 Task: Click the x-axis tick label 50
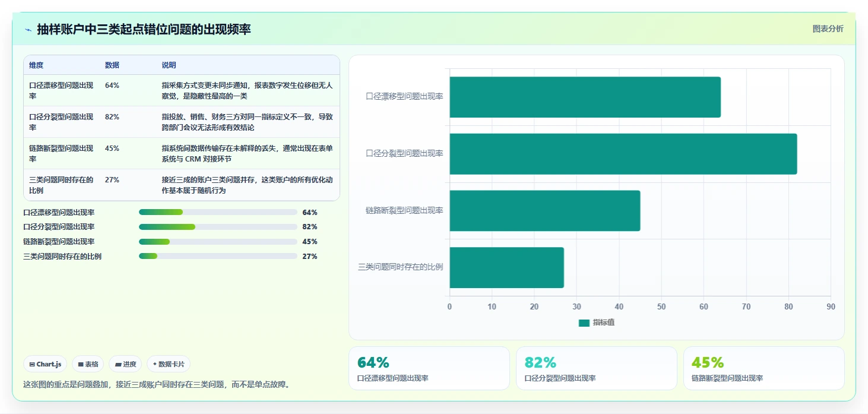click(661, 306)
